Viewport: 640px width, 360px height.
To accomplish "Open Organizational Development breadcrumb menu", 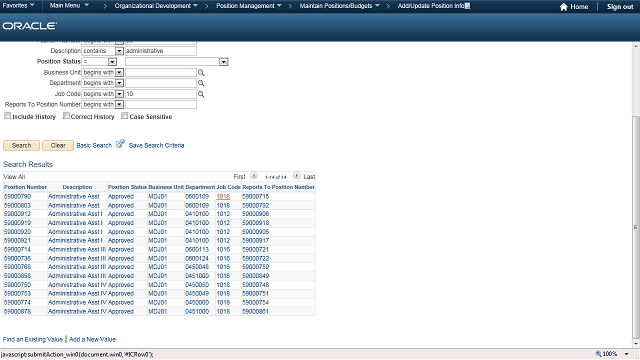I will [x=156, y=6].
